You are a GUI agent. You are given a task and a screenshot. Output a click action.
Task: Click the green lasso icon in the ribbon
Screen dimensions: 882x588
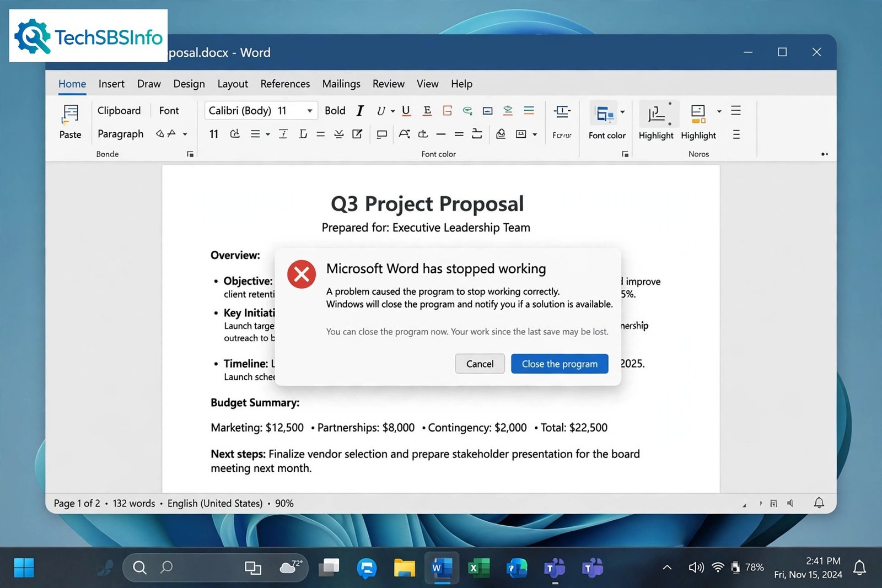click(467, 110)
